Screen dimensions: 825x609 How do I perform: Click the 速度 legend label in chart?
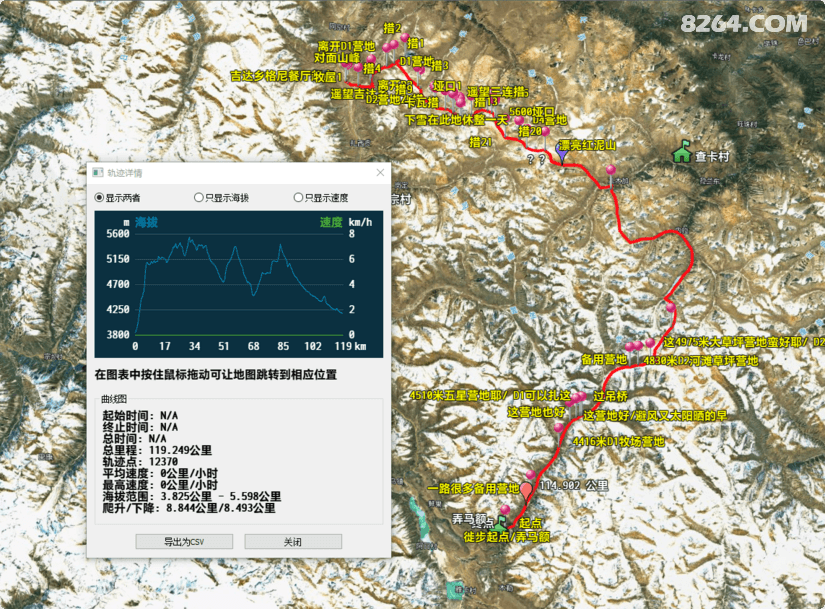331,222
